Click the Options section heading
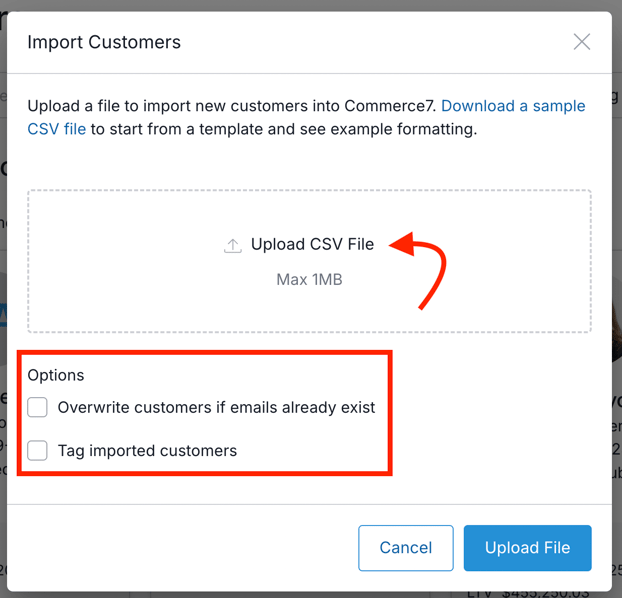 [x=56, y=375]
